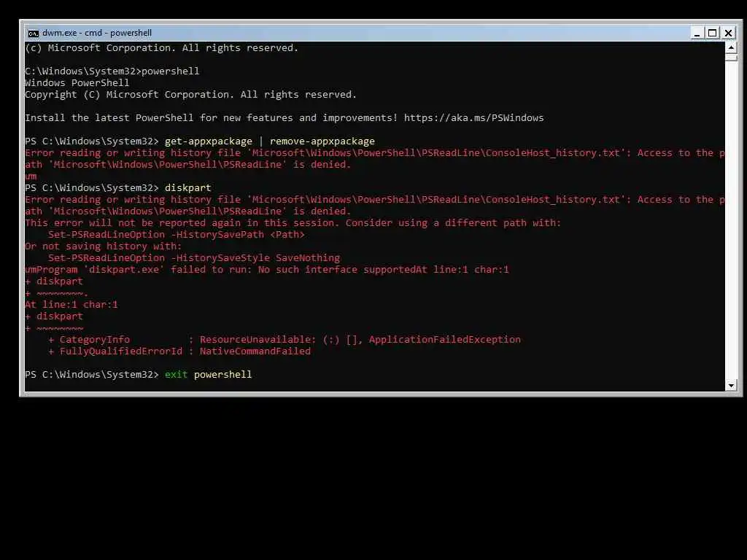Click 'At line:1 char:1' text

tap(71, 305)
